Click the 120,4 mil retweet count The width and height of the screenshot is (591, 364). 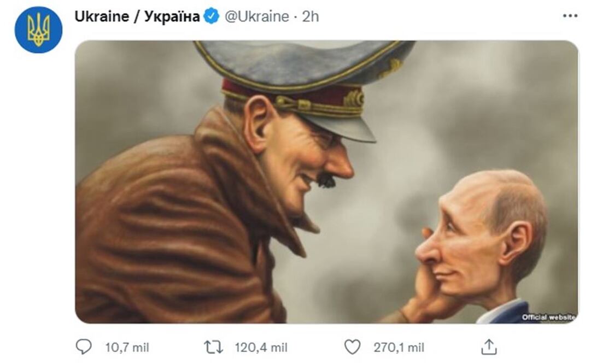[261, 348]
